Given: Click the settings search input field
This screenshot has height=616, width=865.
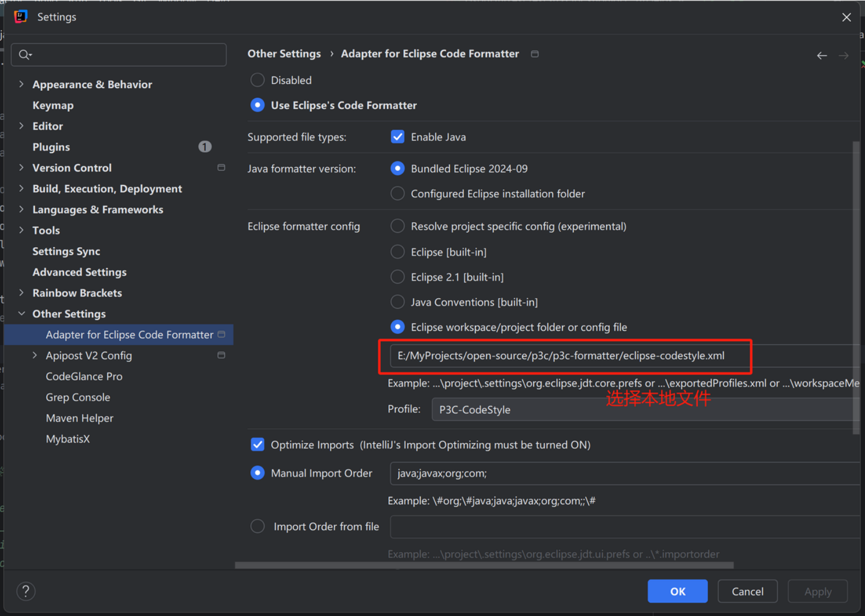Looking at the screenshot, I should (x=119, y=55).
